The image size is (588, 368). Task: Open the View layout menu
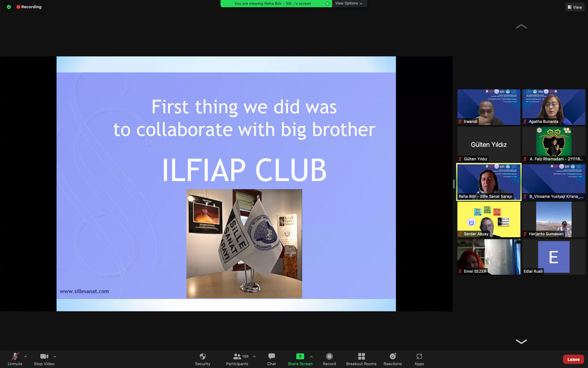(x=575, y=7)
